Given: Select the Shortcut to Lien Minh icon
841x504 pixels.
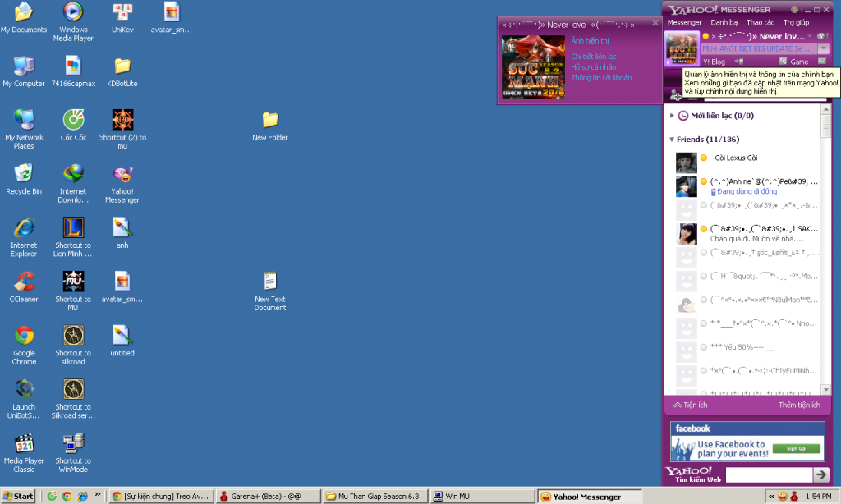Looking at the screenshot, I should coord(73,237).
